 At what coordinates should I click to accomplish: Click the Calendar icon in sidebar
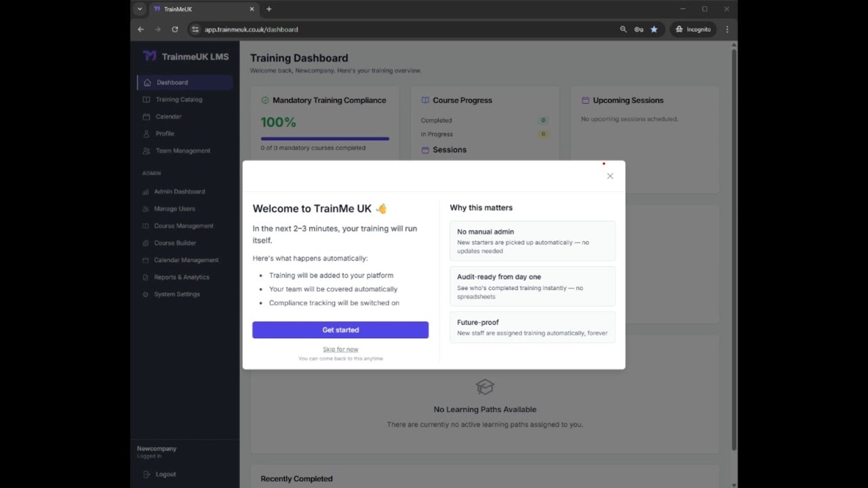(x=146, y=117)
